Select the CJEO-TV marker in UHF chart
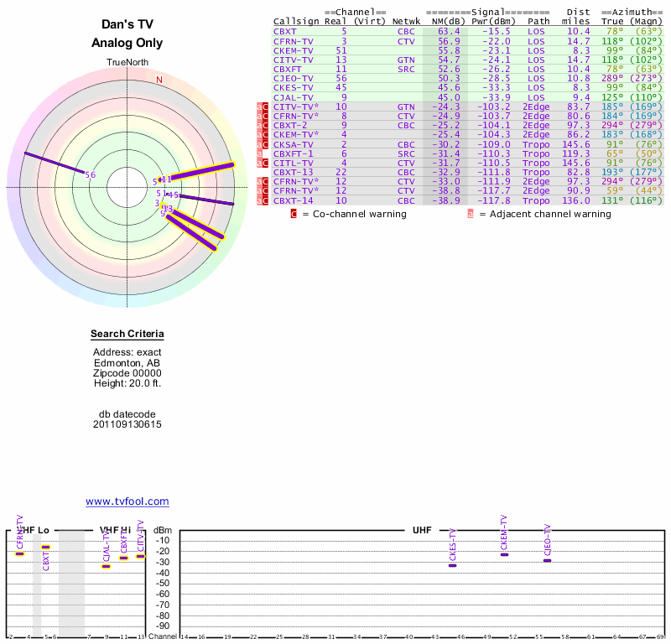This screenshot has height=644, width=671. coord(547,560)
